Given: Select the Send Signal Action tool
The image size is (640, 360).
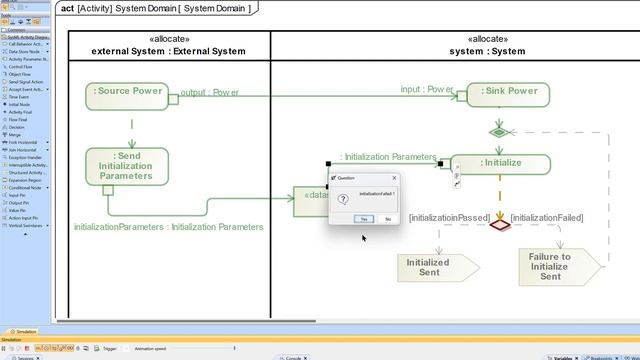Looking at the screenshot, I should pos(24,82).
